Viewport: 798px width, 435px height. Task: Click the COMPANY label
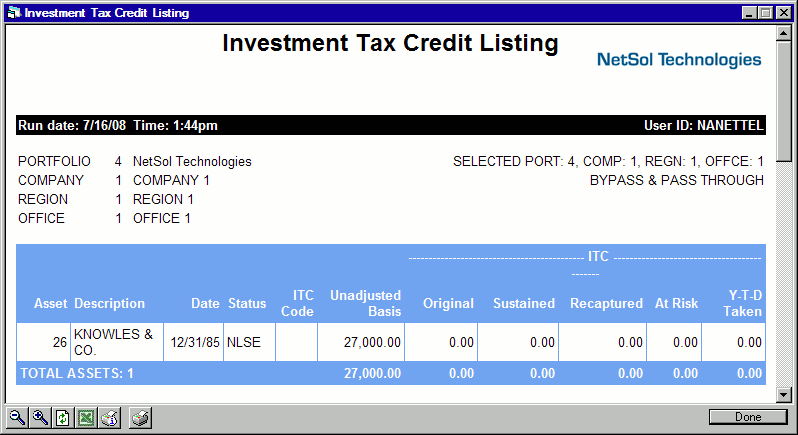[x=51, y=180]
